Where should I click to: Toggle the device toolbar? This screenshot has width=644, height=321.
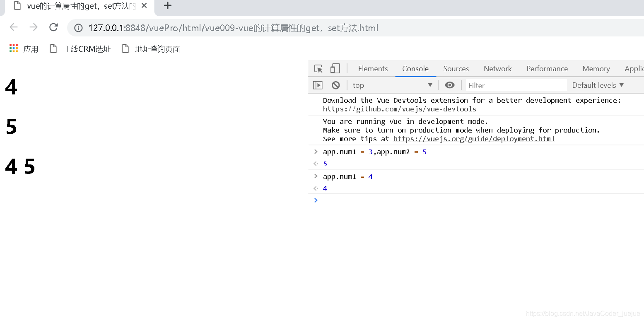point(335,68)
